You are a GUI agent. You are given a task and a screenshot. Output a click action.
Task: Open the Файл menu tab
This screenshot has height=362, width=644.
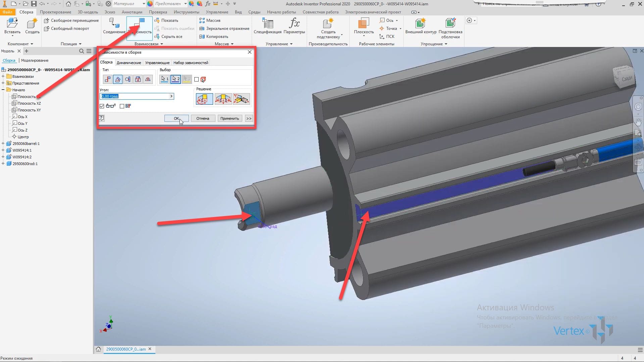click(7, 12)
